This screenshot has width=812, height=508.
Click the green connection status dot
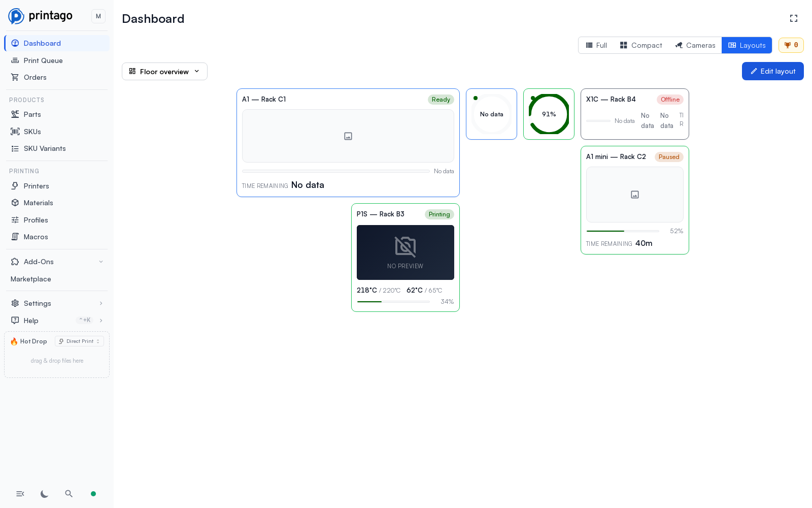pos(93,494)
